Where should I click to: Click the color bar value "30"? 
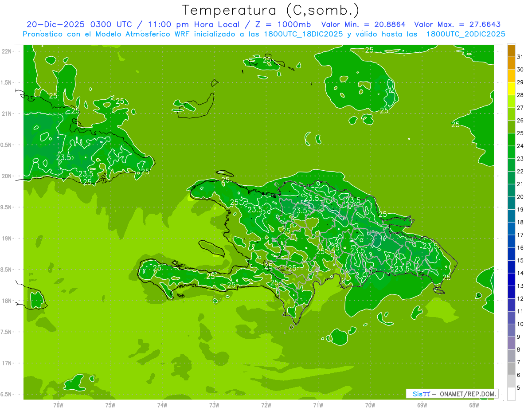(520, 70)
